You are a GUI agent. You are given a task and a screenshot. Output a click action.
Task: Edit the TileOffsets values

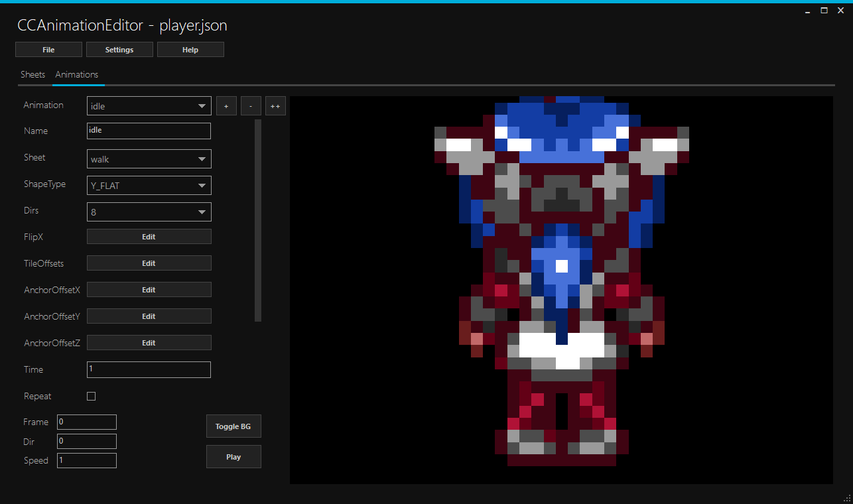point(149,263)
